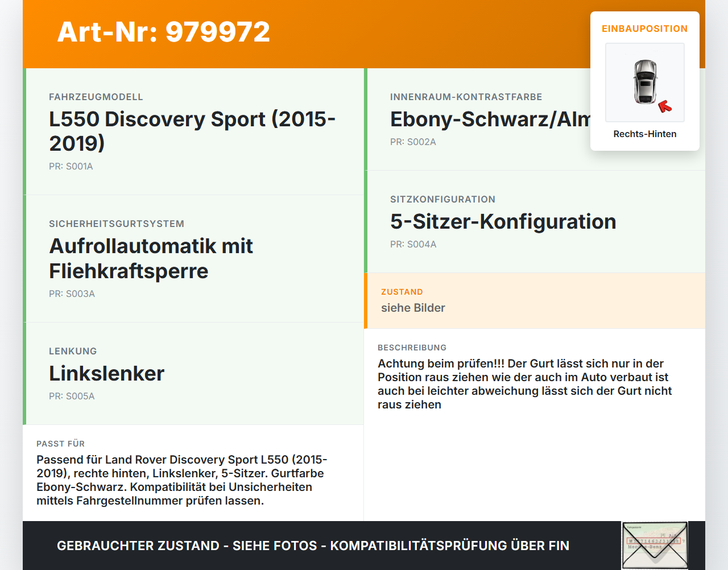Click the vehicle registration document image
The width and height of the screenshot is (728, 570).
pos(654,545)
